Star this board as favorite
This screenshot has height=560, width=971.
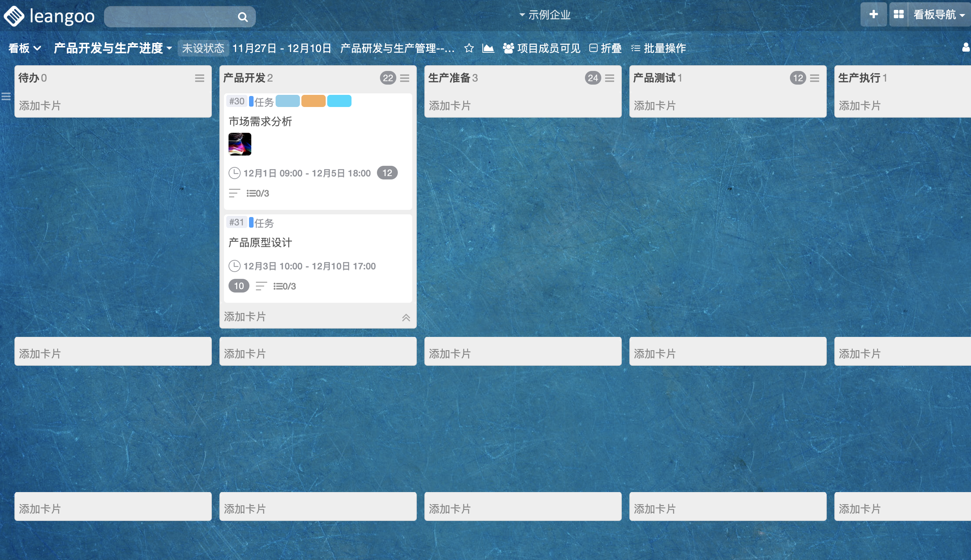(x=468, y=48)
